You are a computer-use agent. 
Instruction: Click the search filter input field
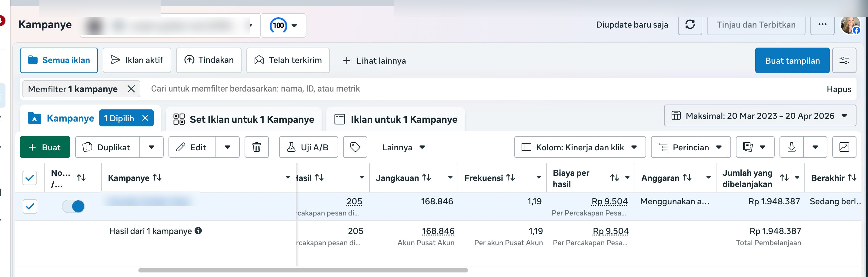(482, 89)
